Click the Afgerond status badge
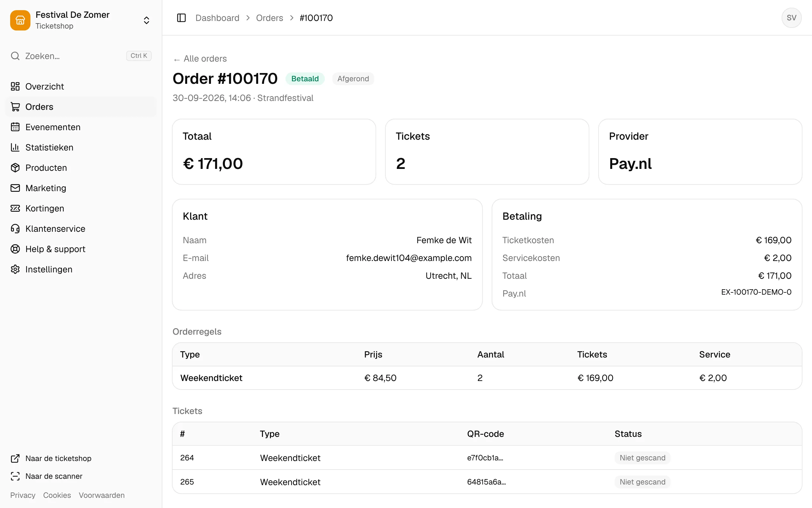The width and height of the screenshot is (812, 508). (x=353, y=79)
